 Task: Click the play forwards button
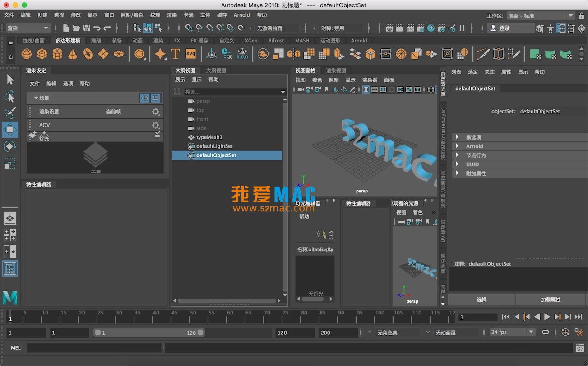547,317
